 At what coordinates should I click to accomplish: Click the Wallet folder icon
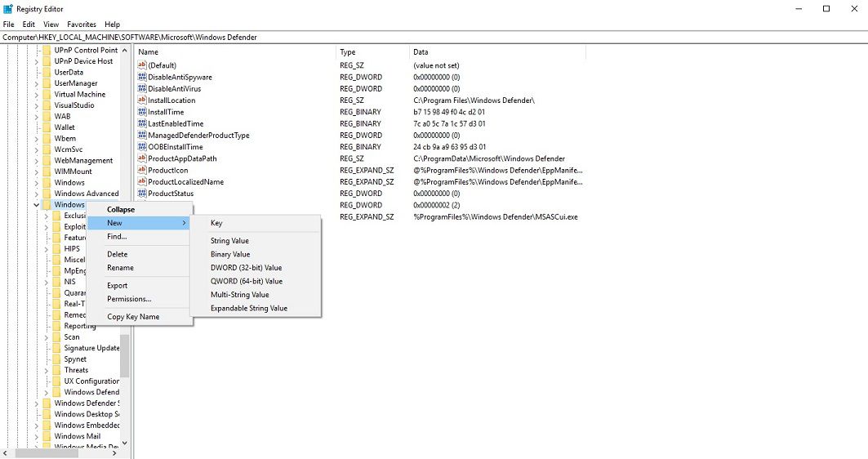pyautogui.click(x=47, y=127)
